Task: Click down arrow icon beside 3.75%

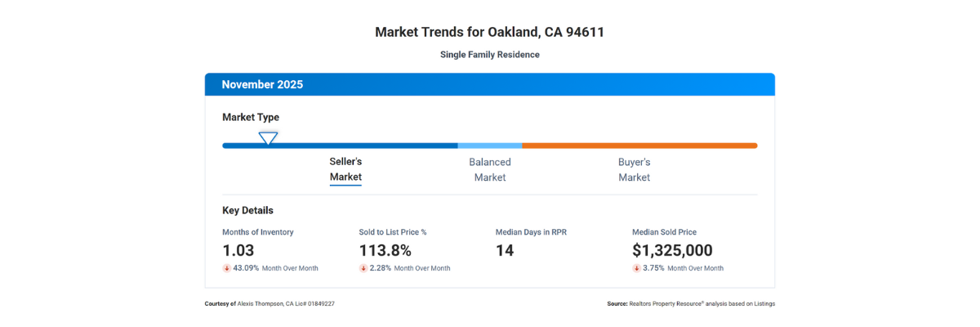Action: [636, 268]
